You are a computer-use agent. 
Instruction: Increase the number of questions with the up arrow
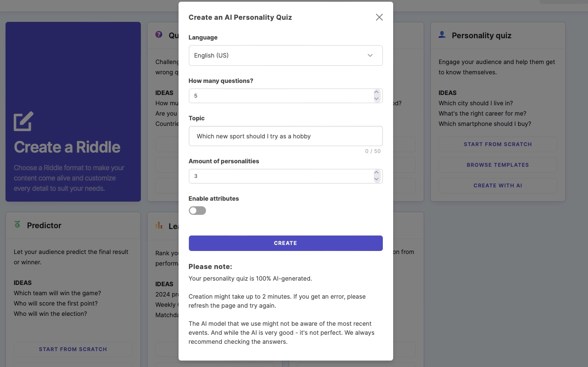click(x=376, y=92)
